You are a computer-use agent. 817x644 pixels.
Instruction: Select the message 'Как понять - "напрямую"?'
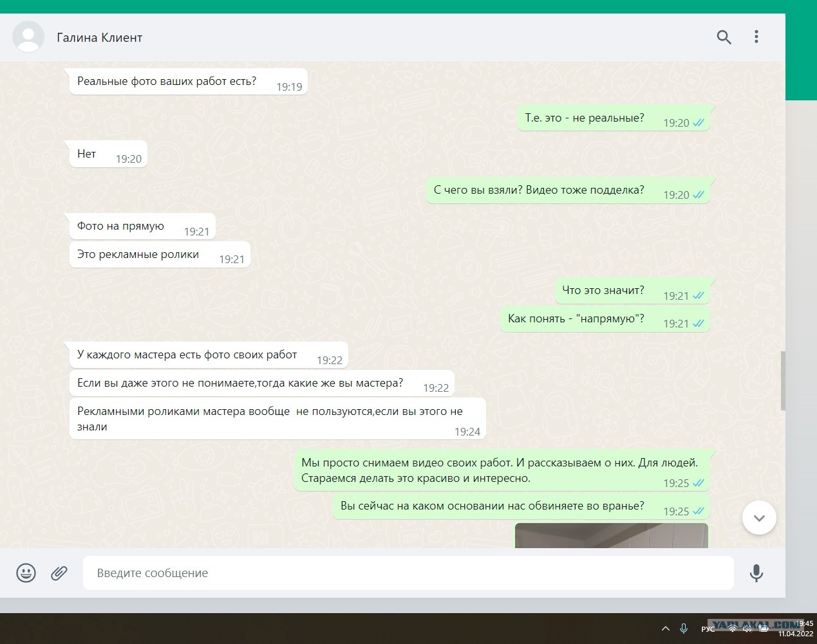click(x=605, y=318)
